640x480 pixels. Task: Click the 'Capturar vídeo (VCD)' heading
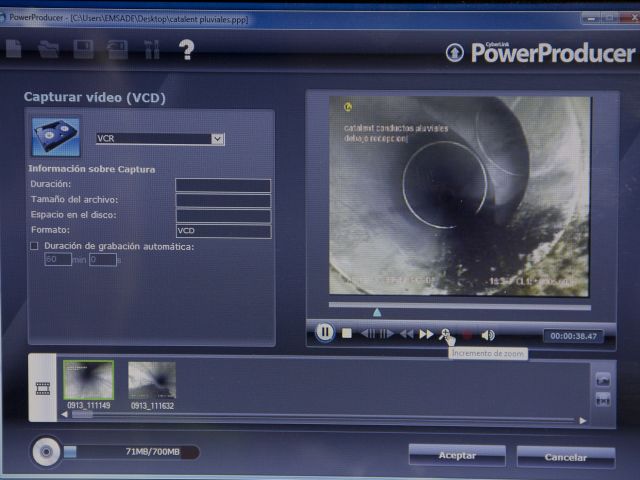pyautogui.click(x=95, y=98)
